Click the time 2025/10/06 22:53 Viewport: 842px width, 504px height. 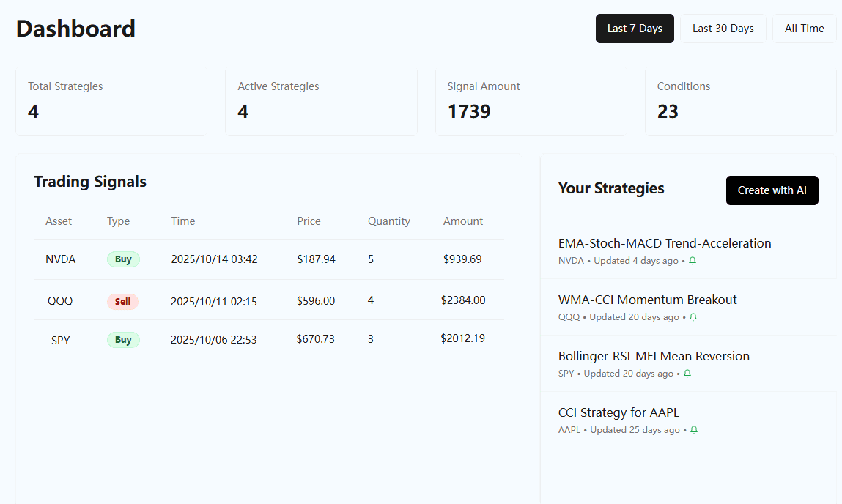[x=214, y=340]
